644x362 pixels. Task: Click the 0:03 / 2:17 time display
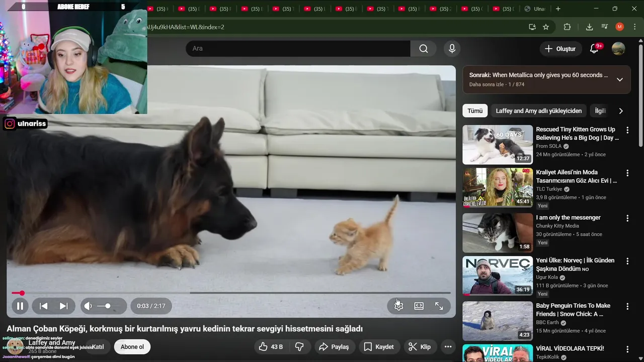click(151, 306)
